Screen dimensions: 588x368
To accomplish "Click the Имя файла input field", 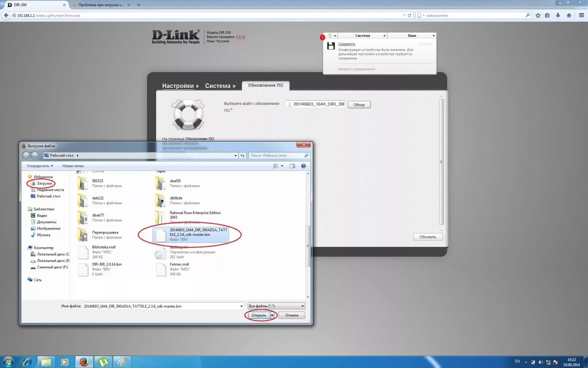I will [x=161, y=306].
